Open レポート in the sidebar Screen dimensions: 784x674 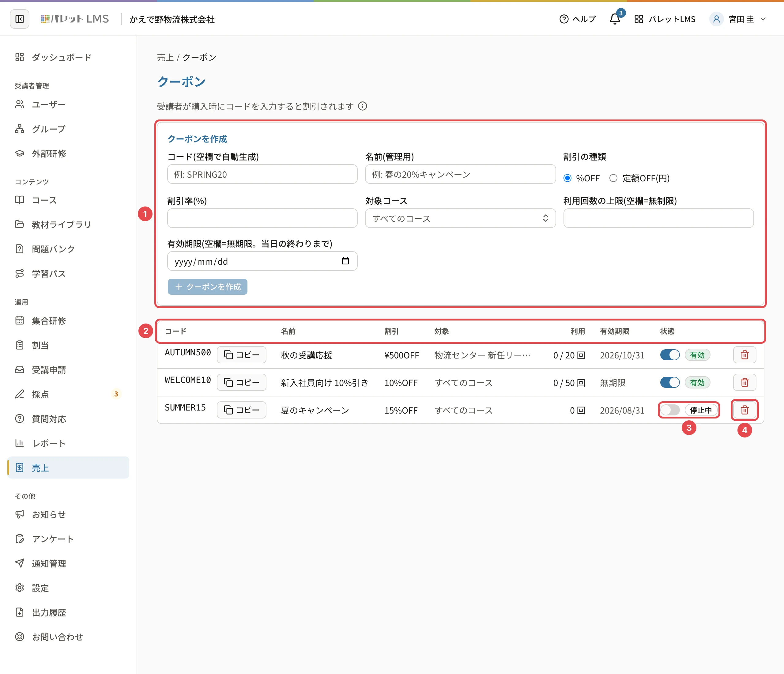click(68, 443)
